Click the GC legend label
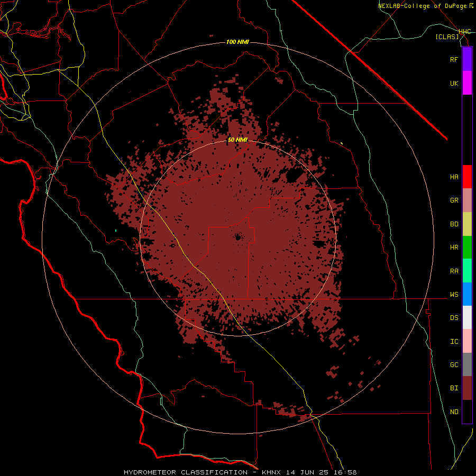 pos(454,365)
